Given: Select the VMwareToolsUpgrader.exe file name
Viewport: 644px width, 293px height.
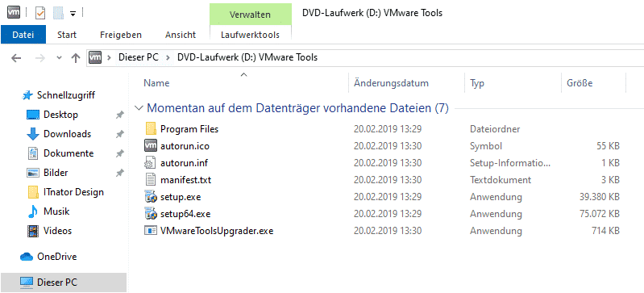Looking at the screenshot, I should coord(217,231).
